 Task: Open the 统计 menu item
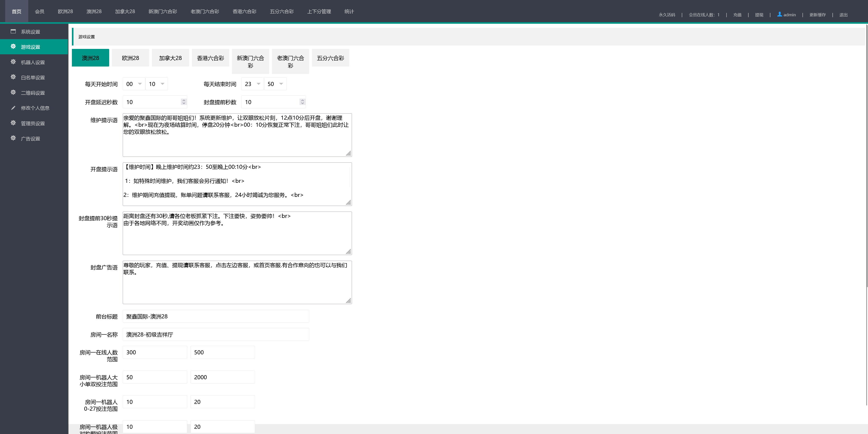click(349, 11)
